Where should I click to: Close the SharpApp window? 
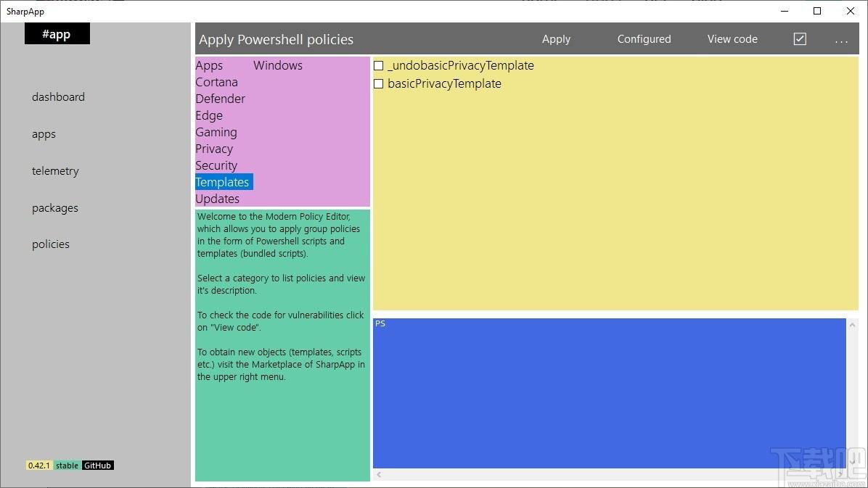click(851, 11)
